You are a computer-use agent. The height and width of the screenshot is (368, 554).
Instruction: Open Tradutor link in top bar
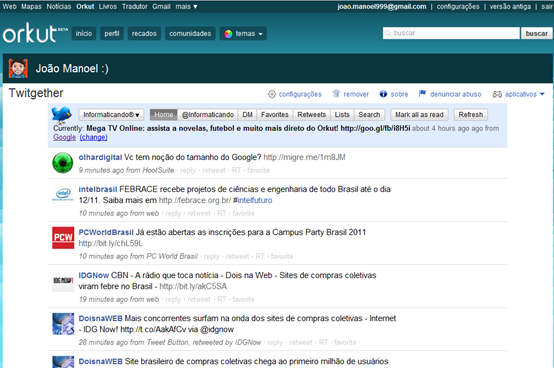(135, 6)
